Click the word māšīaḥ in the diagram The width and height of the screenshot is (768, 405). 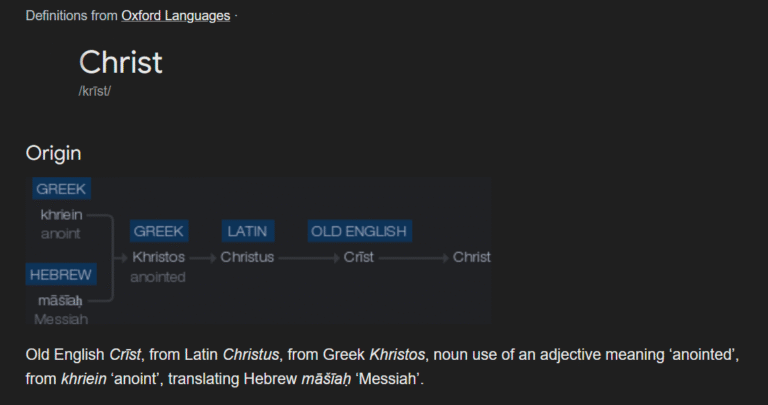[60, 300]
